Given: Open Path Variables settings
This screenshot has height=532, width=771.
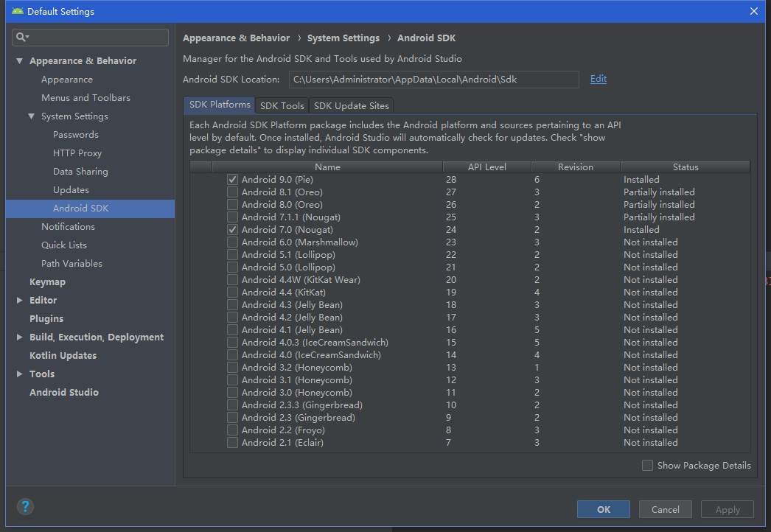Looking at the screenshot, I should click(x=71, y=264).
